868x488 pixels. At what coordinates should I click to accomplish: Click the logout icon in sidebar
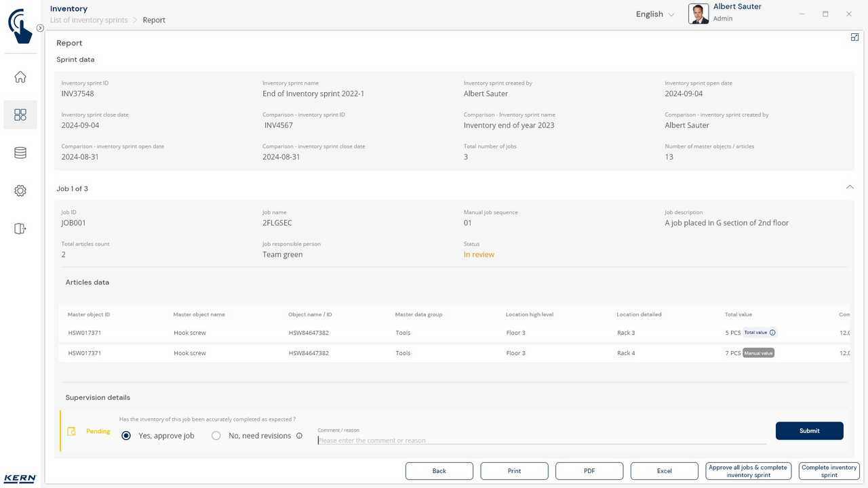(20, 229)
